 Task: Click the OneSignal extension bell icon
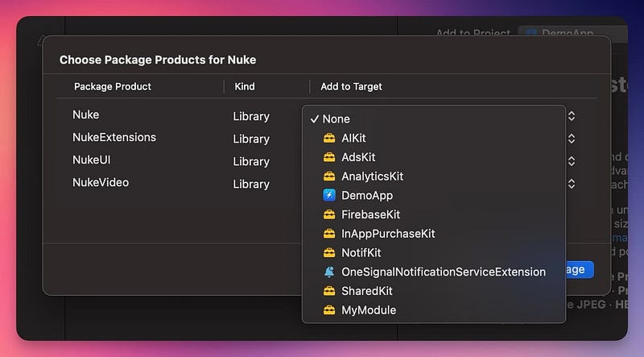point(329,272)
